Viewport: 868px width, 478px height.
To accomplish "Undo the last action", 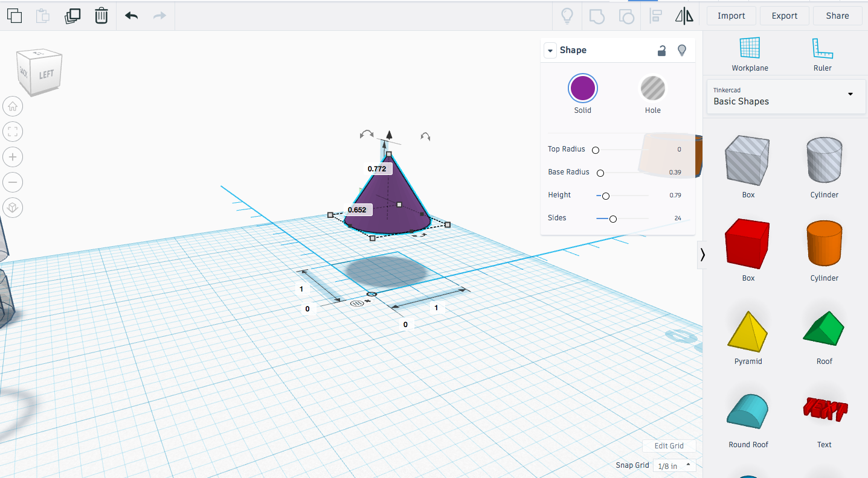I will tap(131, 16).
